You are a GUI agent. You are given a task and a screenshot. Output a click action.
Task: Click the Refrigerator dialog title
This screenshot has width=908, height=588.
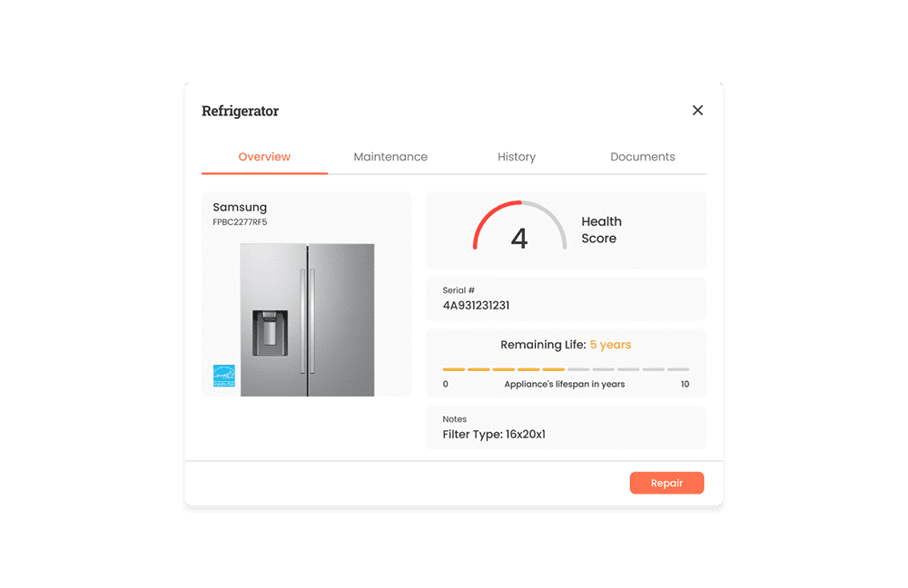[x=240, y=111]
